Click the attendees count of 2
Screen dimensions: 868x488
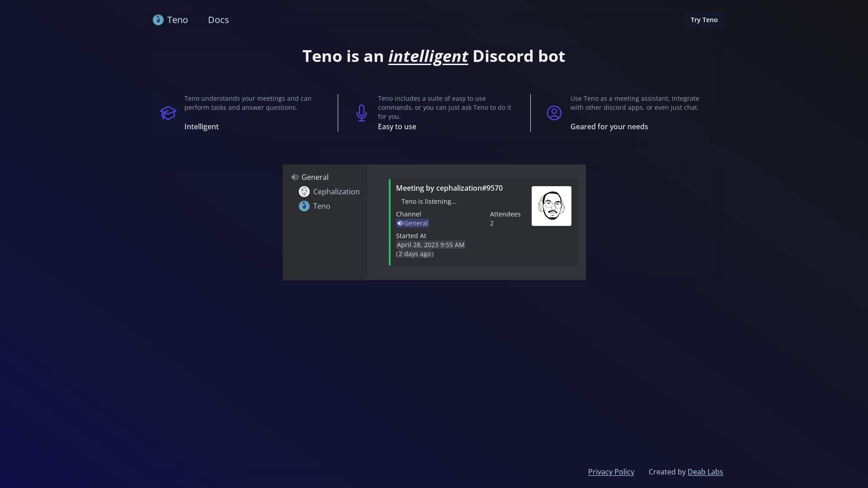491,223
